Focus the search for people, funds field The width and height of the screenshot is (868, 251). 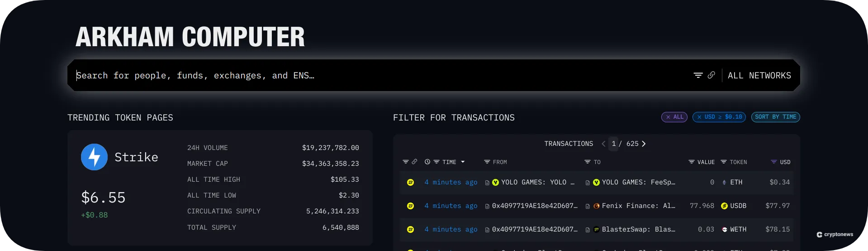pyautogui.click(x=380, y=75)
